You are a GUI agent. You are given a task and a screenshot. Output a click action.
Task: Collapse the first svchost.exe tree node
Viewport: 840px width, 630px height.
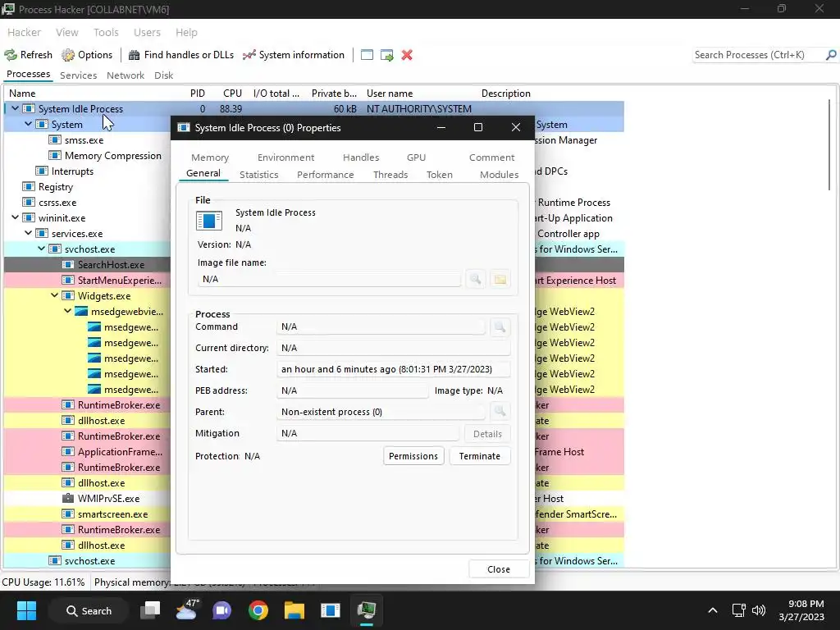(x=41, y=249)
